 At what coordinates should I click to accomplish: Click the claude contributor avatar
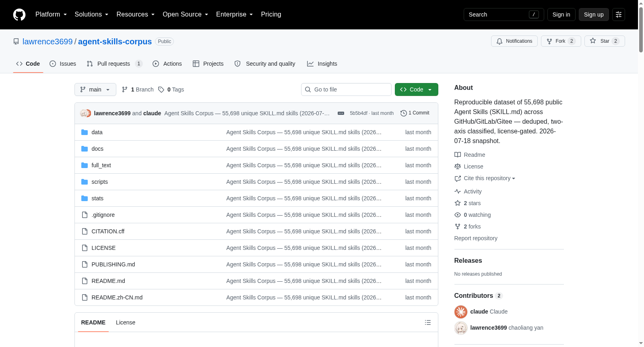click(461, 312)
